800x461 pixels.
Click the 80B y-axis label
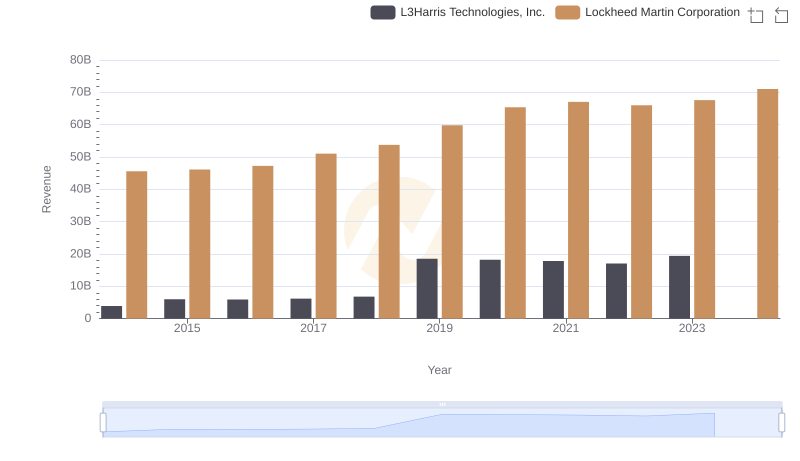tap(81, 60)
